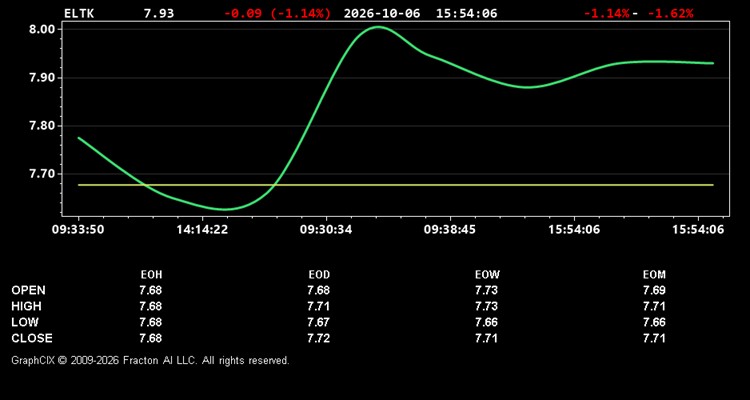
Task: Click the EOH low value 7.68
Action: 151,322
